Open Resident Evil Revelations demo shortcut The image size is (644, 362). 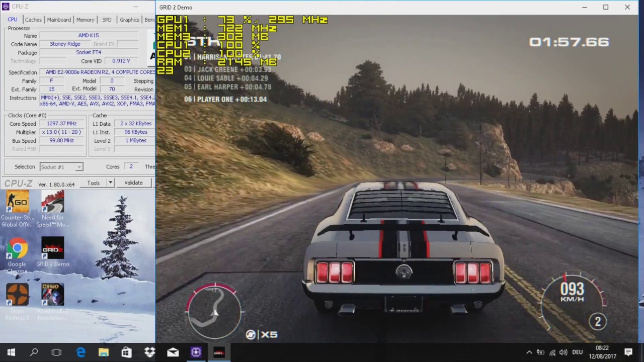tap(52, 302)
